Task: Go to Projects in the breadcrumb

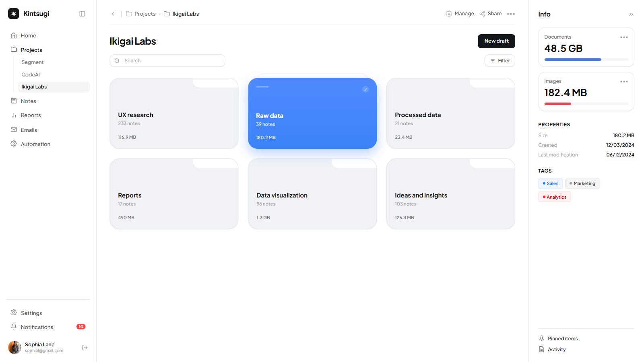Action: pyautogui.click(x=140, y=14)
